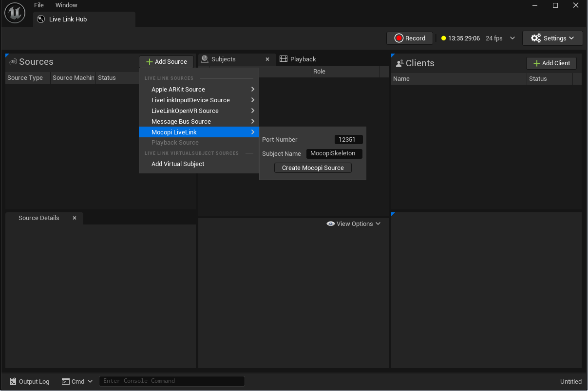Click the Port Number input field
The height and width of the screenshot is (391, 588).
point(348,140)
